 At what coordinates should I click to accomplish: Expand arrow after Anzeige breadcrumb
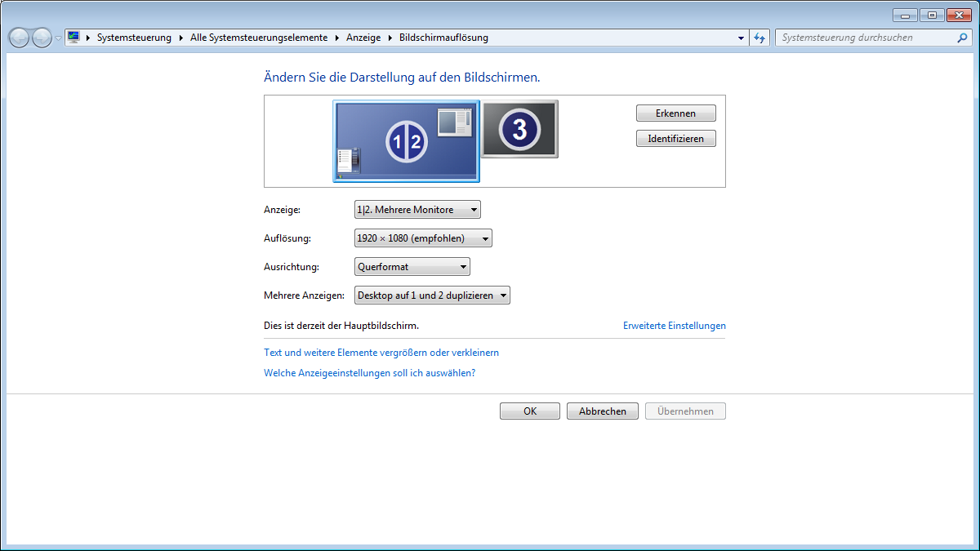point(390,38)
